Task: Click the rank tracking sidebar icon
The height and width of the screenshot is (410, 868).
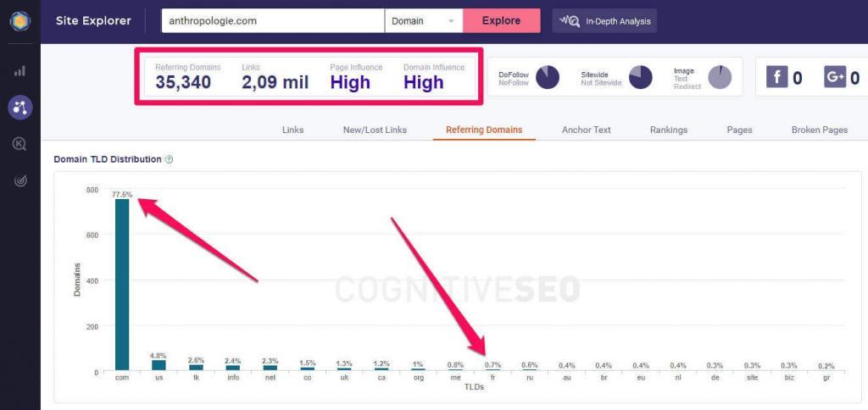Action: 19,180
